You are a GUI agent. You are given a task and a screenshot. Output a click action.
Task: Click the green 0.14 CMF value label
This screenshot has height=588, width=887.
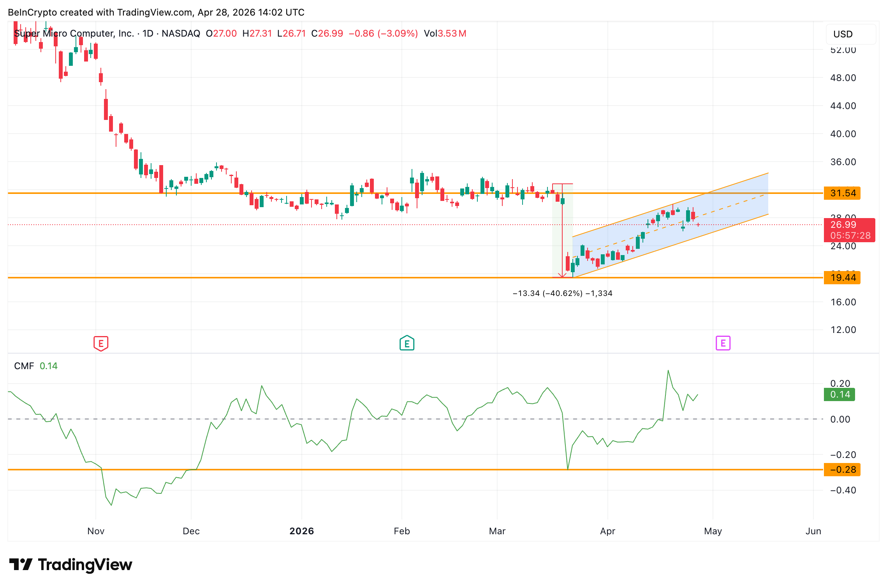click(839, 394)
